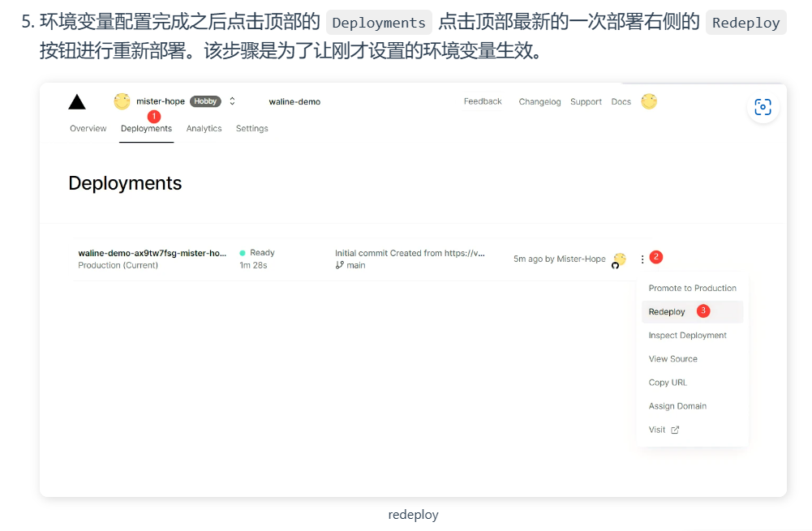Switch to the Analytics tab

pyautogui.click(x=204, y=128)
